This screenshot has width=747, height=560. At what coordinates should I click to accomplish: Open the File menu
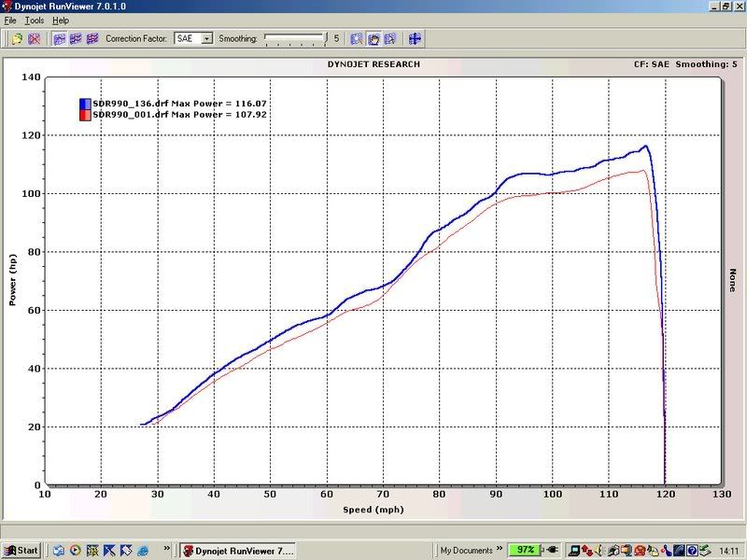(10, 20)
